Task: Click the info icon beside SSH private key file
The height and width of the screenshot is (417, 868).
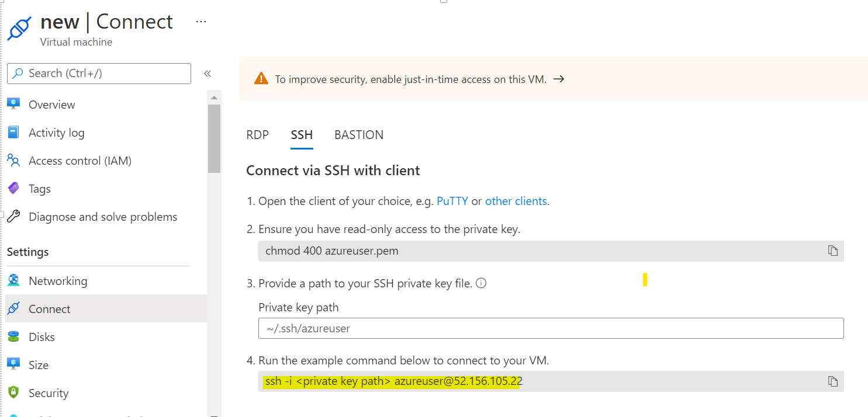Action: click(481, 283)
